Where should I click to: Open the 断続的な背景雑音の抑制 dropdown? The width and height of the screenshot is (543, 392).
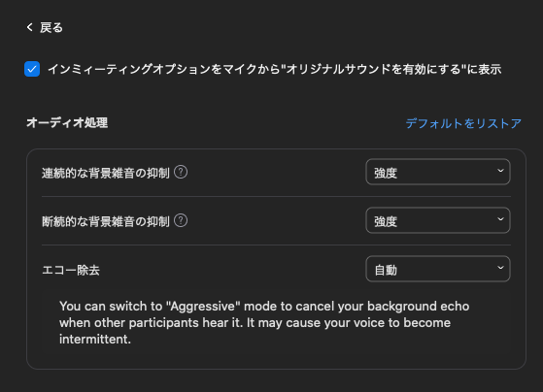tap(438, 220)
